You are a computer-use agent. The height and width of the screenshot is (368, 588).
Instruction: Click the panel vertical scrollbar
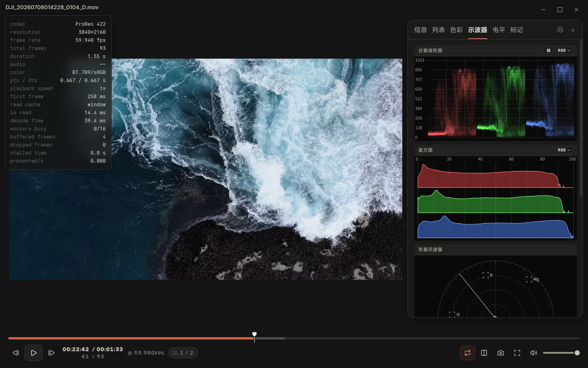pos(581,118)
